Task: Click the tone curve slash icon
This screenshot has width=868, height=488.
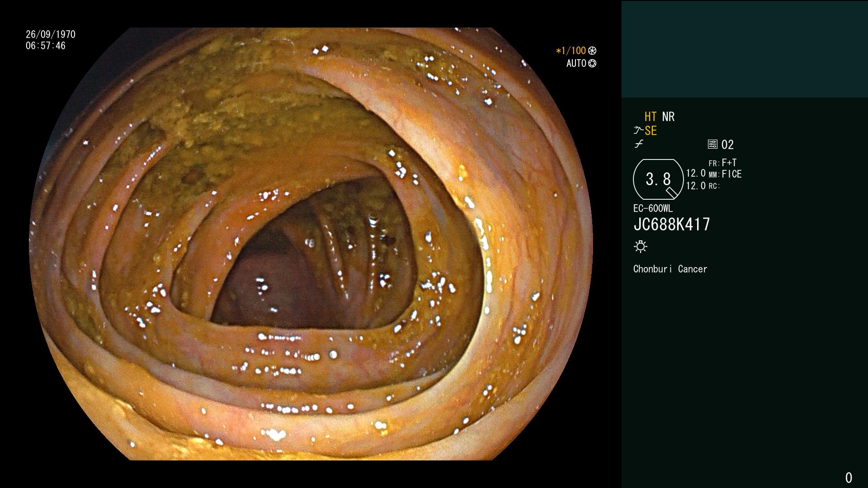Action: pos(639,144)
